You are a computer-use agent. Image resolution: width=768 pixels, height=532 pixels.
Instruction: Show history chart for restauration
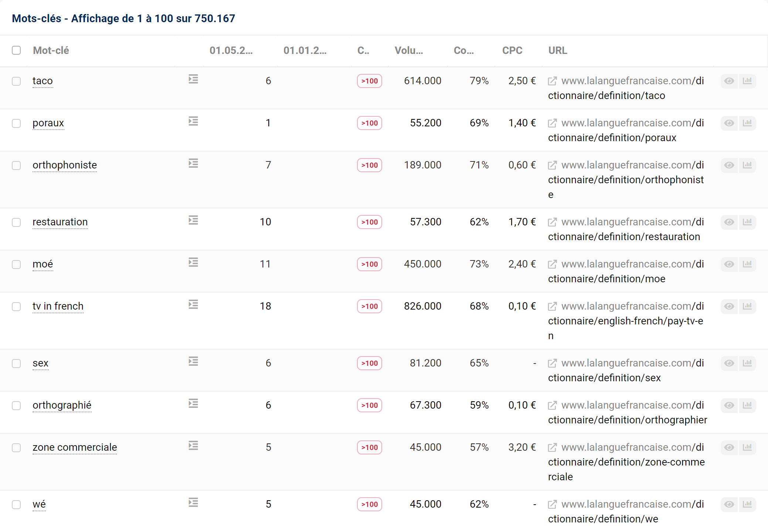(747, 222)
